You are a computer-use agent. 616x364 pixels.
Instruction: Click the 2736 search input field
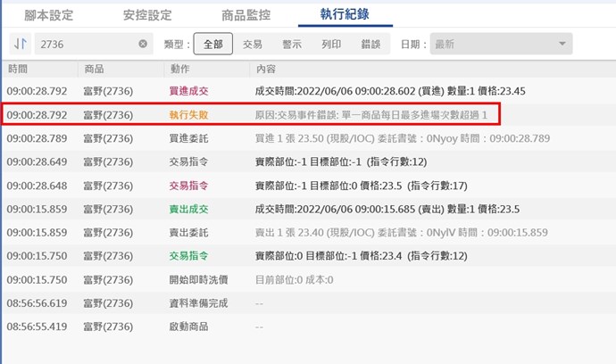click(x=85, y=44)
